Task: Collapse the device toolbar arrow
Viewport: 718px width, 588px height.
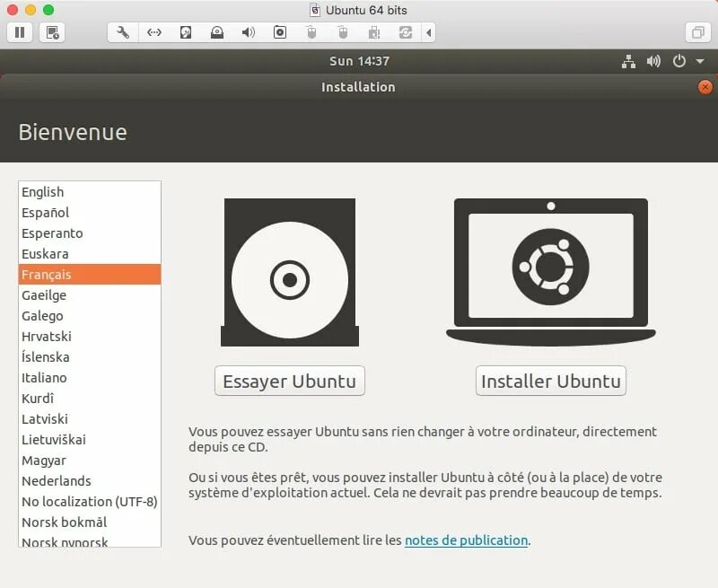Action: 429,32
